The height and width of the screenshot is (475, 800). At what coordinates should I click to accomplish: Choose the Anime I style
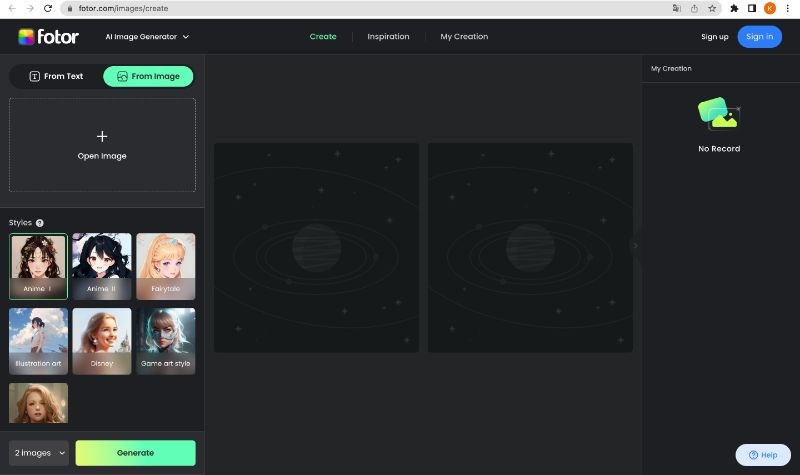(38, 266)
